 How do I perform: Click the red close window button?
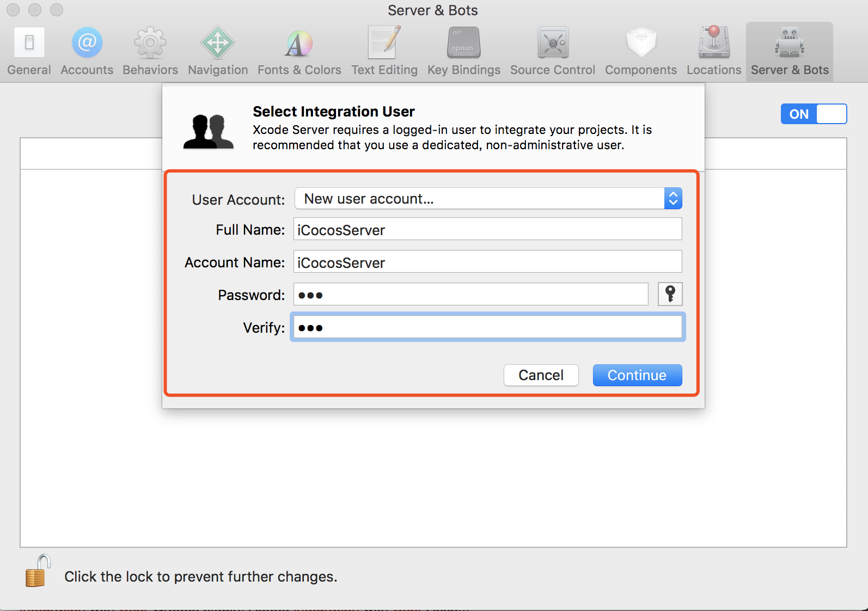pyautogui.click(x=13, y=10)
